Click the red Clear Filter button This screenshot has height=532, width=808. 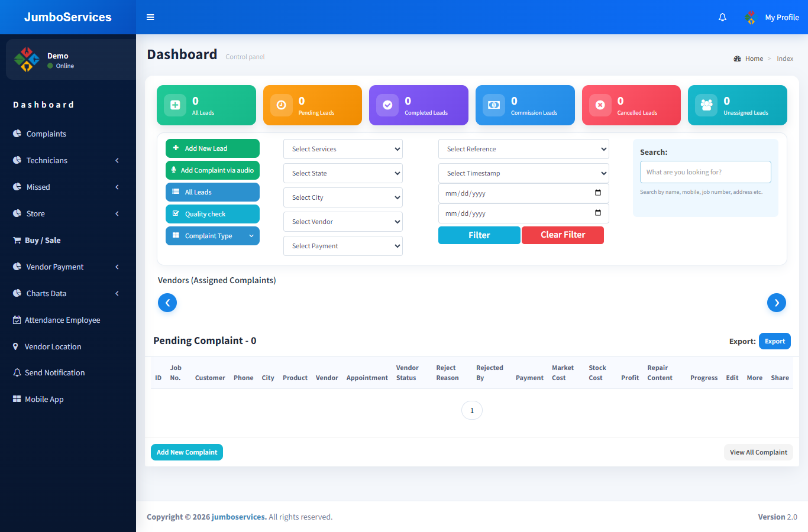coord(563,235)
